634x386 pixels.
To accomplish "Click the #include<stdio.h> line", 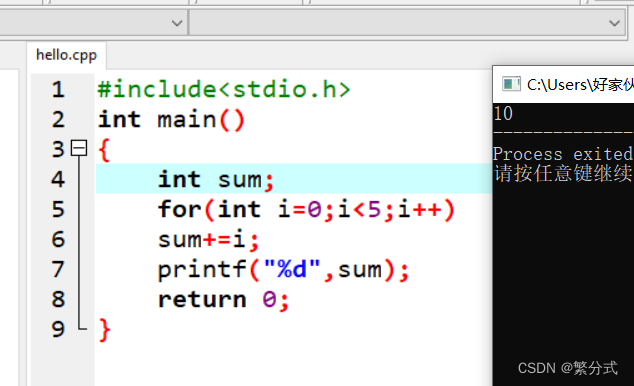I will [224, 89].
